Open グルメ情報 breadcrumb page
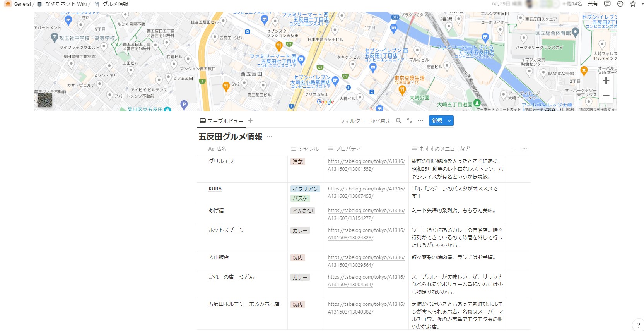The width and height of the screenshot is (644, 331). tap(111, 4)
